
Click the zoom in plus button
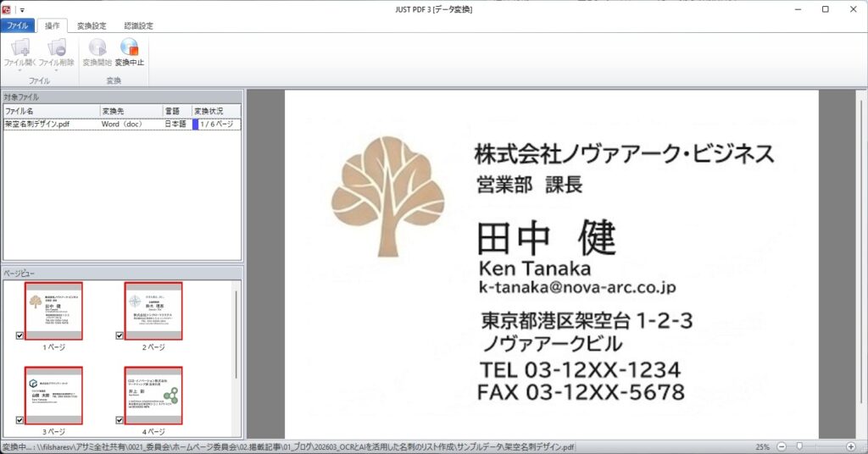coord(851,446)
